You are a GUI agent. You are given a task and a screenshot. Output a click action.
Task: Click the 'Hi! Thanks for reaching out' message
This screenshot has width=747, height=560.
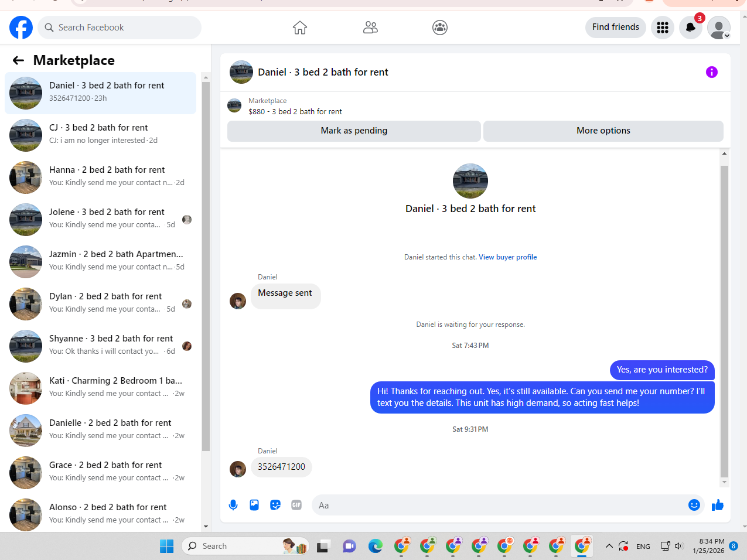tap(542, 397)
